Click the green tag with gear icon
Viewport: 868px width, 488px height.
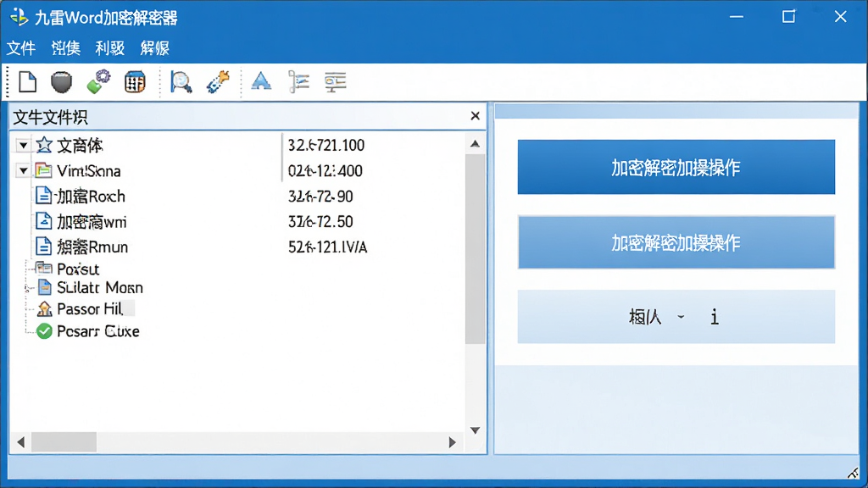[x=98, y=82]
